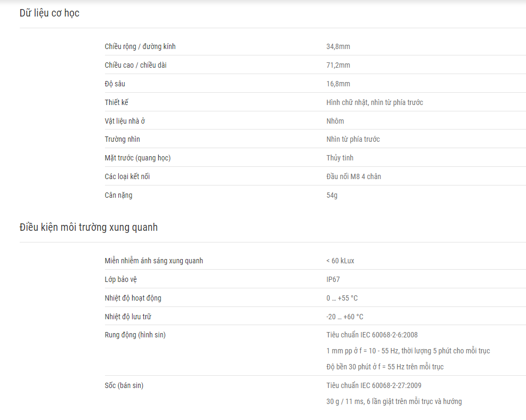Select the 'Mặt trước (quang học)' label
Image resolution: width=526 pixels, height=420 pixels.
pyautogui.click(x=137, y=158)
